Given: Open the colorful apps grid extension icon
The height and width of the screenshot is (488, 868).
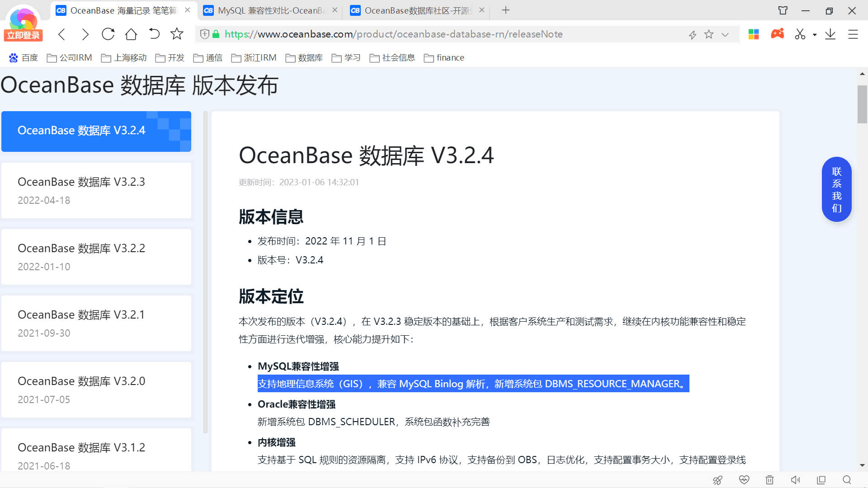Looking at the screenshot, I should click(754, 34).
